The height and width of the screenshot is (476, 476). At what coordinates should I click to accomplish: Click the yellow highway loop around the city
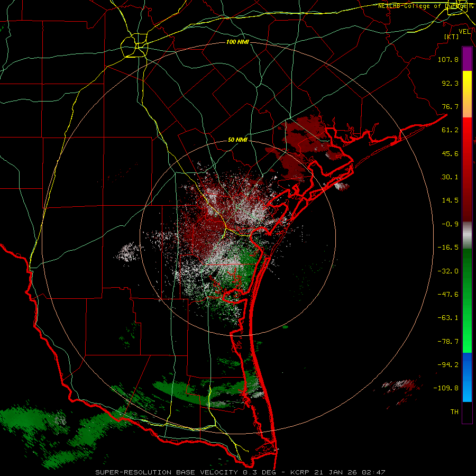tap(134, 47)
